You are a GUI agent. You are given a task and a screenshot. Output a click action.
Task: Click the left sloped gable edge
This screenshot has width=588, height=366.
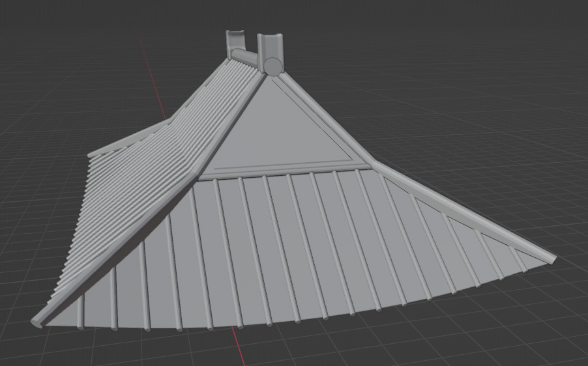(231, 124)
